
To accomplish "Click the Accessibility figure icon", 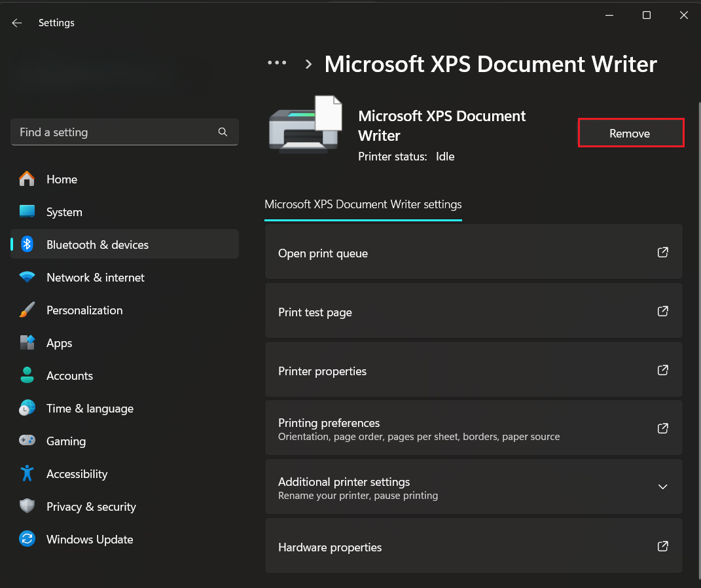I will (x=27, y=473).
